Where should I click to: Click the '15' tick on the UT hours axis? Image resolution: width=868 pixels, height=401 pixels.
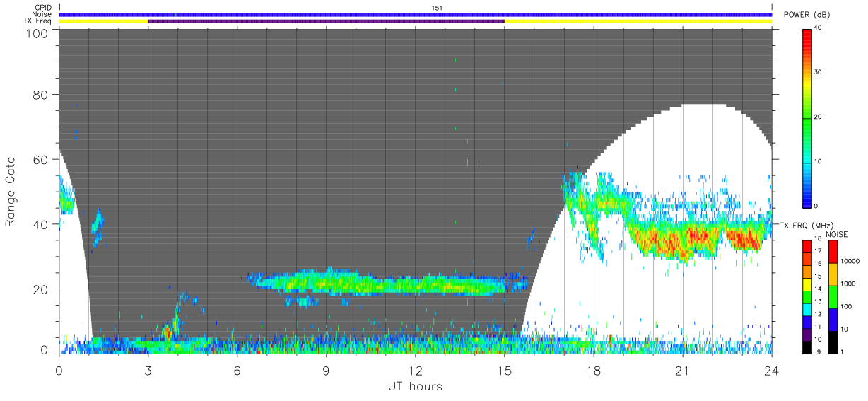[x=505, y=369]
